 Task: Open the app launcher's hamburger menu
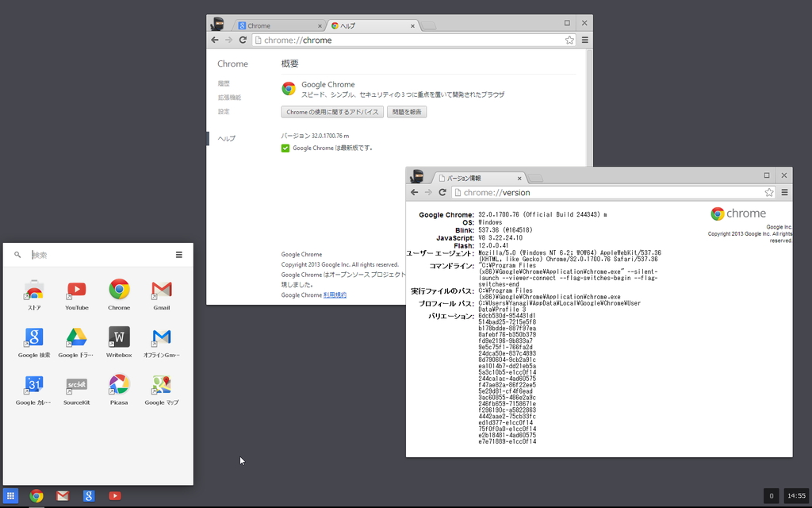click(179, 254)
